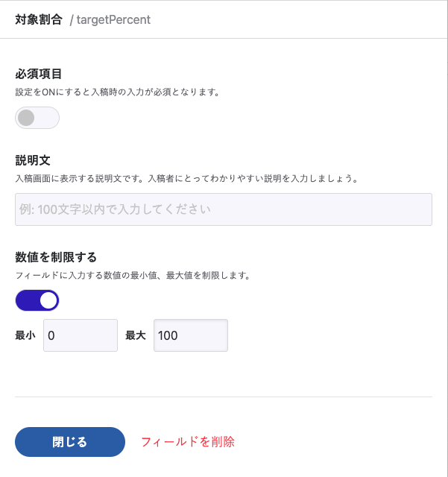Click the white knob of limit toggle

48,300
